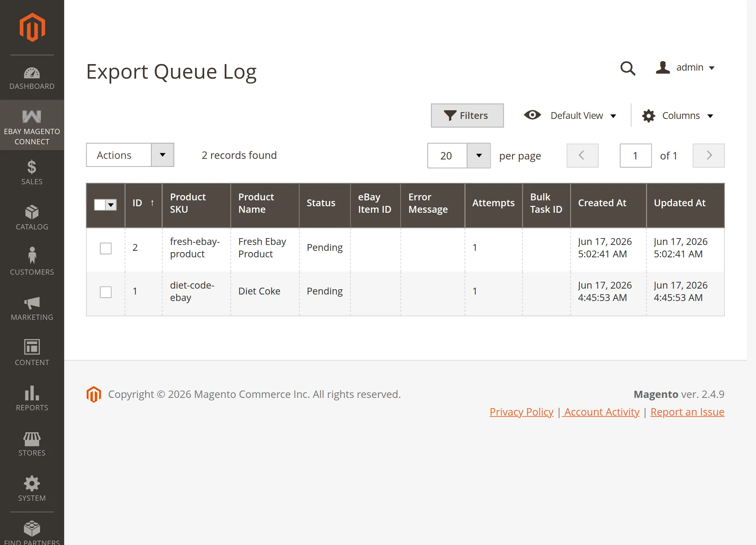
Task: Click the Columns gear icon
Action: pyautogui.click(x=648, y=116)
